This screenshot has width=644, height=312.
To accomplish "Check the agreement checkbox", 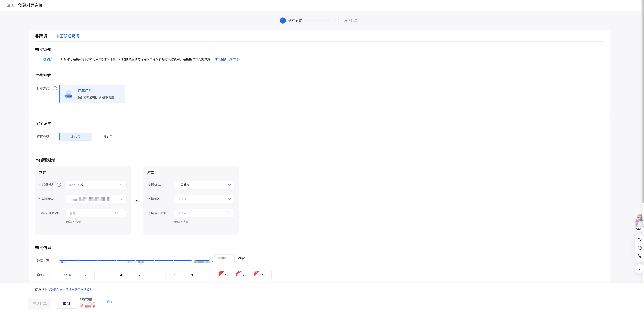I will (30, 290).
